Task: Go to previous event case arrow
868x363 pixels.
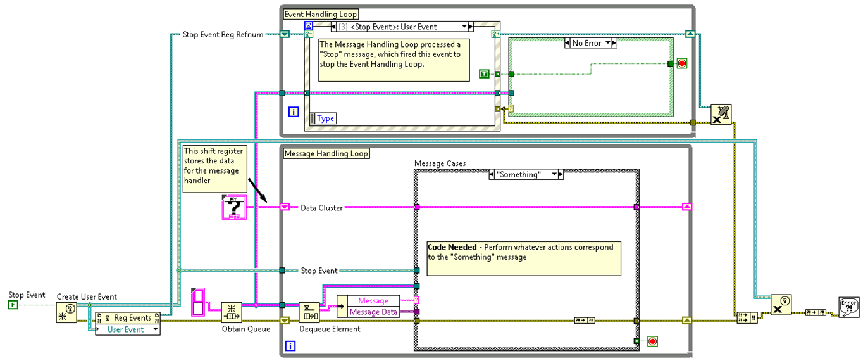Action: click(x=334, y=26)
